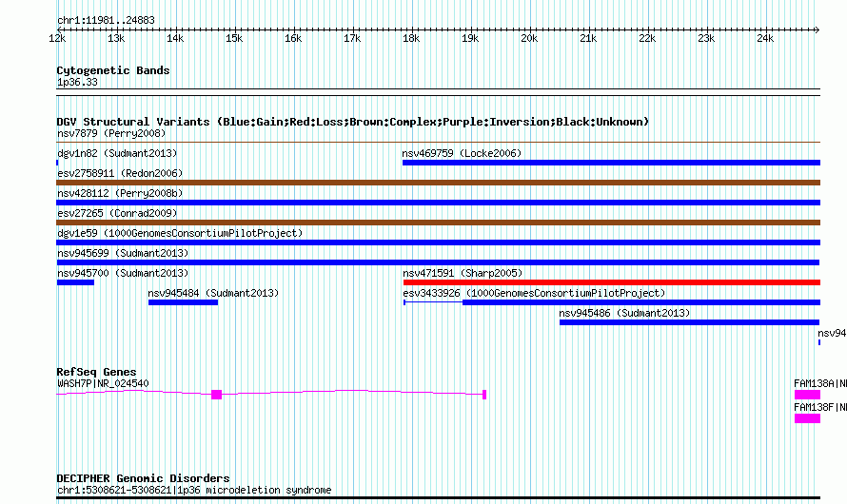
Task: Click the short nsv945700 blue bar
Action: 75,282
